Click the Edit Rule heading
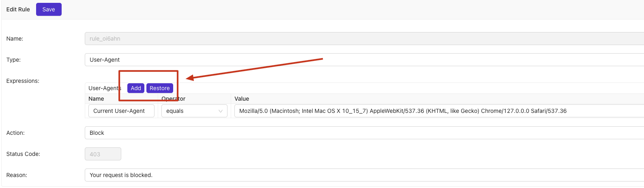 click(18, 9)
